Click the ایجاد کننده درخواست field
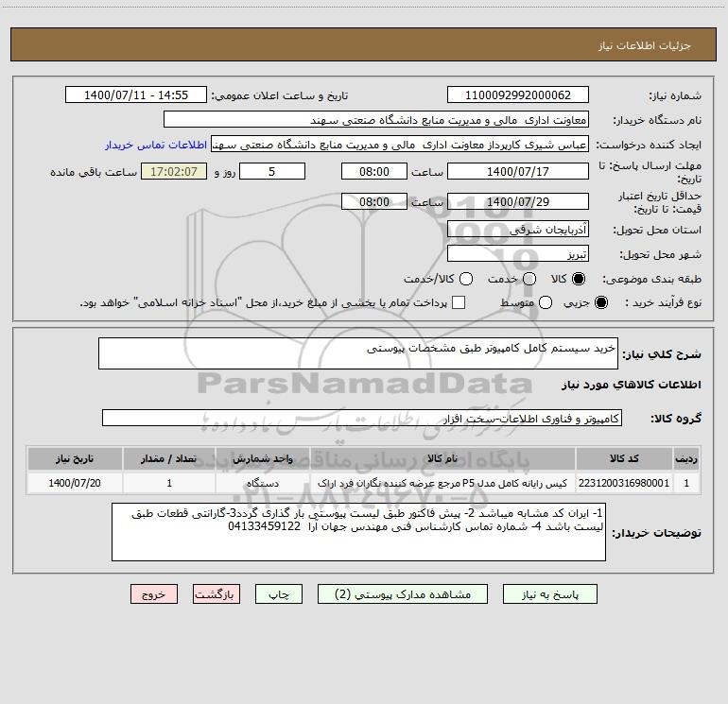The image size is (728, 704). click(400, 145)
